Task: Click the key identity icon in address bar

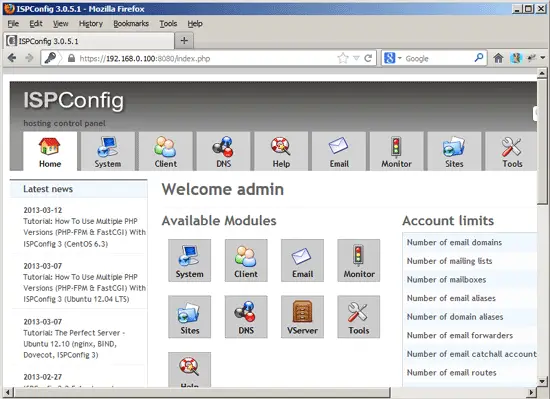Action: pyautogui.click(x=51, y=58)
